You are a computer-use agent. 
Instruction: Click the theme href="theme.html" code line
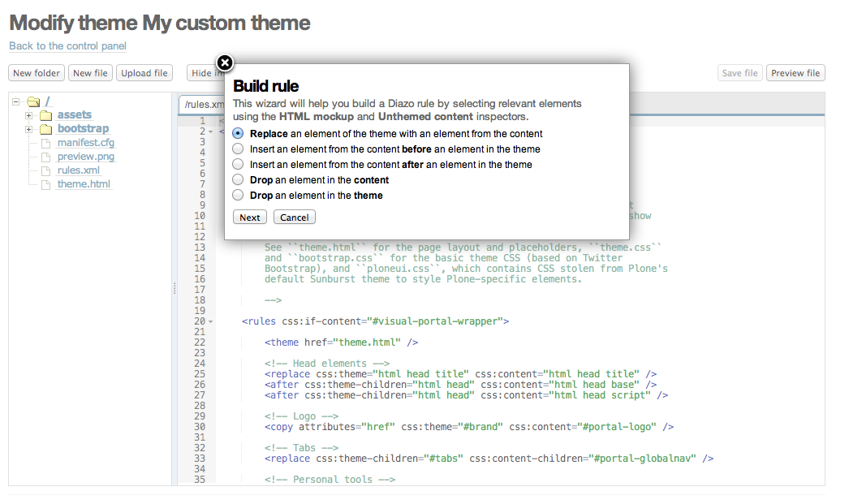(x=341, y=342)
